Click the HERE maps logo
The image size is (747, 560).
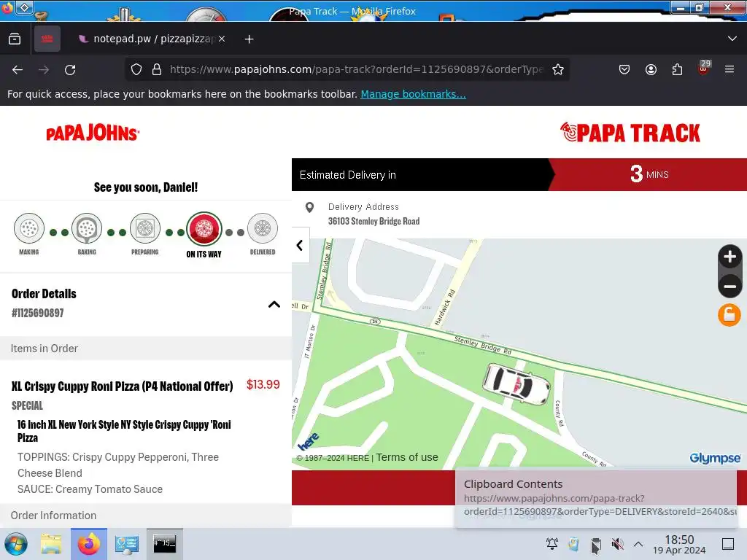pyautogui.click(x=309, y=441)
